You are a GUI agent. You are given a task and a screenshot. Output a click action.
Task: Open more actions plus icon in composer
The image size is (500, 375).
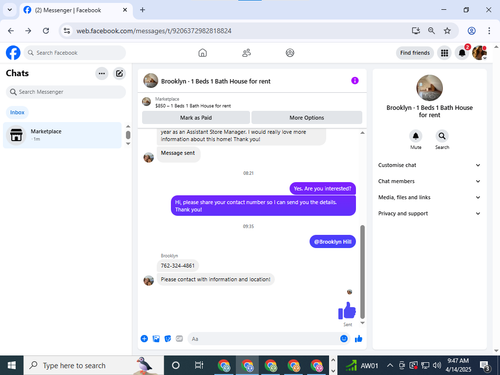pyautogui.click(x=144, y=339)
